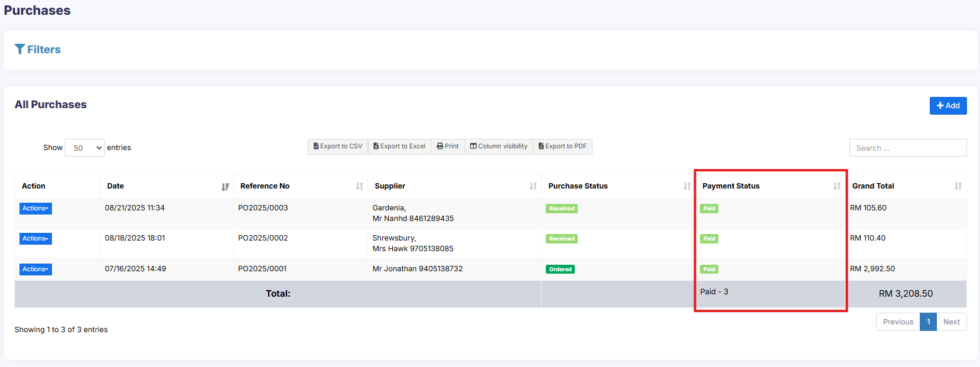Go to the Next page
980x367 pixels.
pyautogui.click(x=951, y=322)
